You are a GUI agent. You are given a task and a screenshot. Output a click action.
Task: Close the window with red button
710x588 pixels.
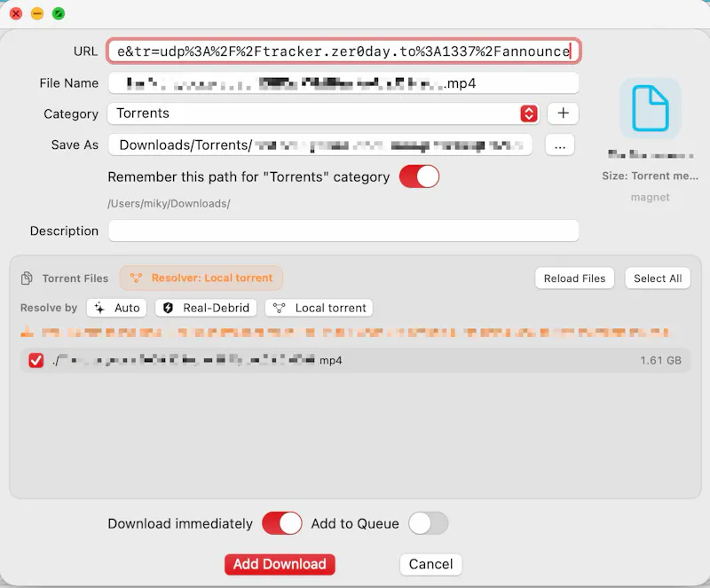point(16,13)
